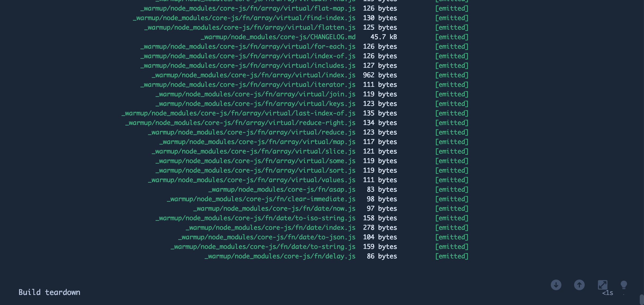Select the virtual/slice.js path
The width and height of the screenshot is (644, 305).
[x=253, y=151]
